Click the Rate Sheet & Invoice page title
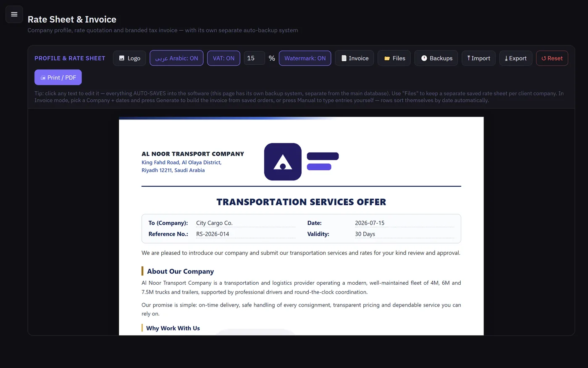Viewport: 588px width, 368px height. pyautogui.click(x=72, y=19)
